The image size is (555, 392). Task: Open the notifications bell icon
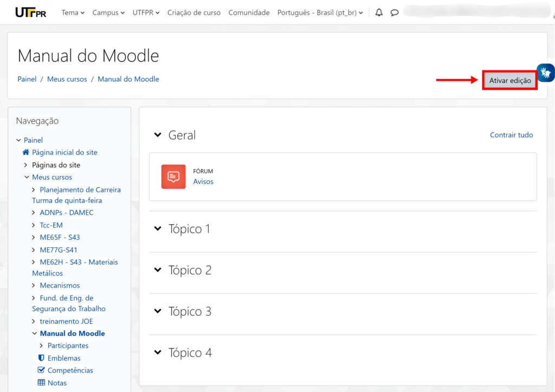coord(379,13)
